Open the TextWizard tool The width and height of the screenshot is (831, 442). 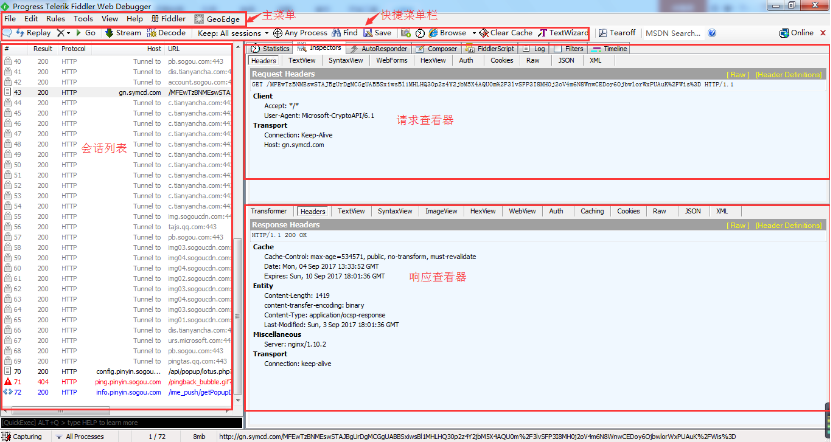[563, 33]
